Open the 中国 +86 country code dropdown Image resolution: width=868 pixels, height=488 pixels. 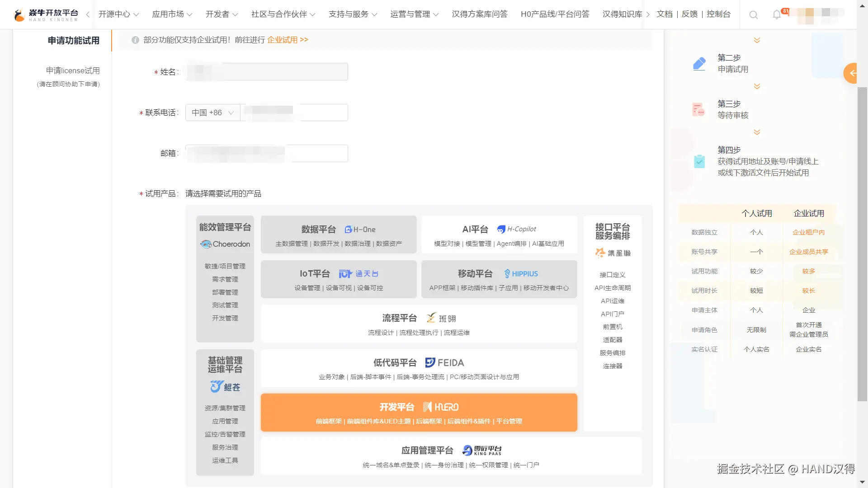coord(212,113)
